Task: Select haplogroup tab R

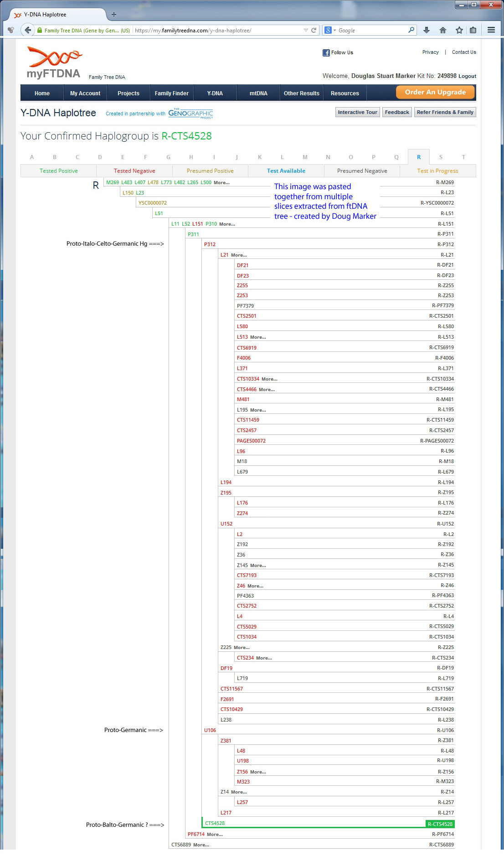Action: (x=419, y=157)
